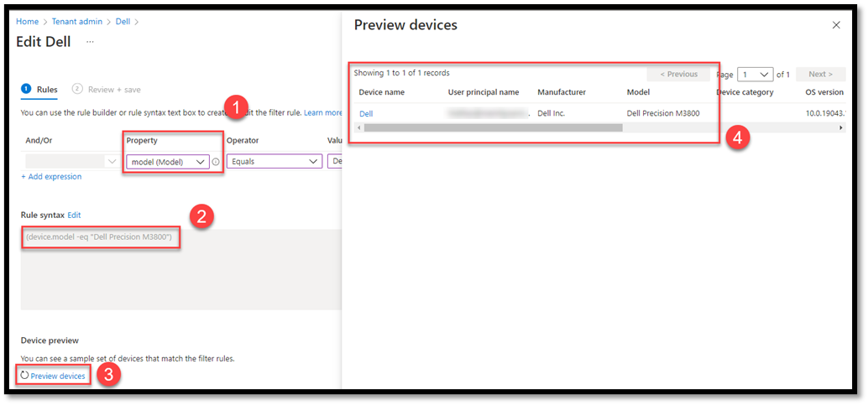
Task: Click the rule syntax text box
Action: pos(181,269)
